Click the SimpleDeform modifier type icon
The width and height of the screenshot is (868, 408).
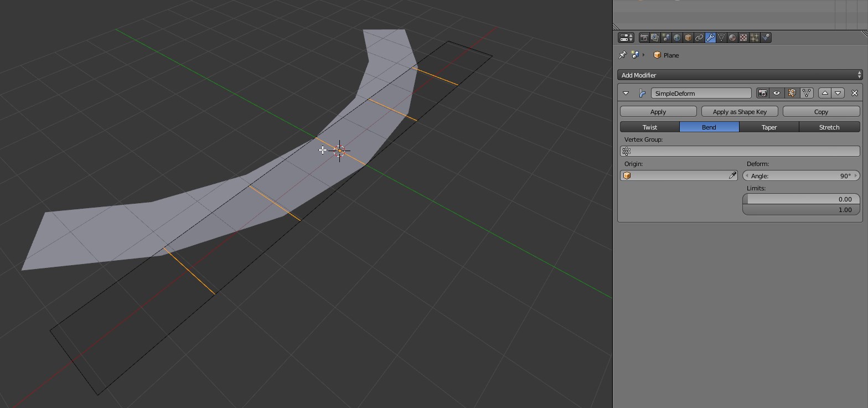coord(642,93)
